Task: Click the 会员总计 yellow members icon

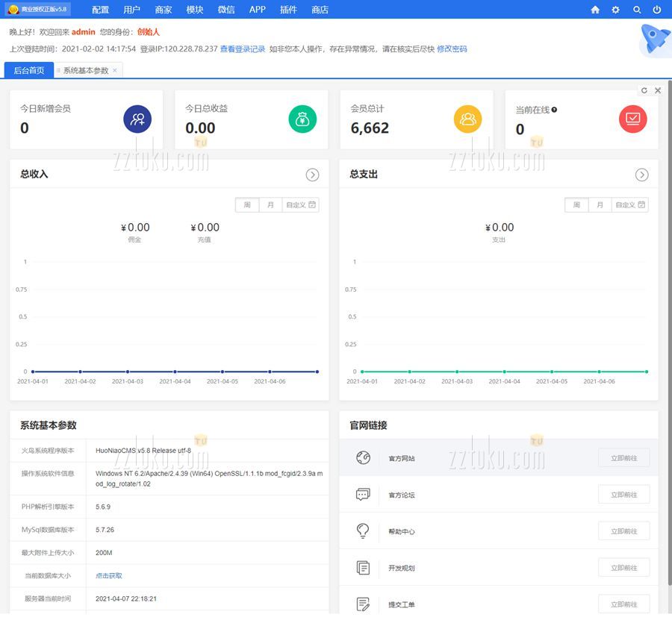Action: click(467, 119)
